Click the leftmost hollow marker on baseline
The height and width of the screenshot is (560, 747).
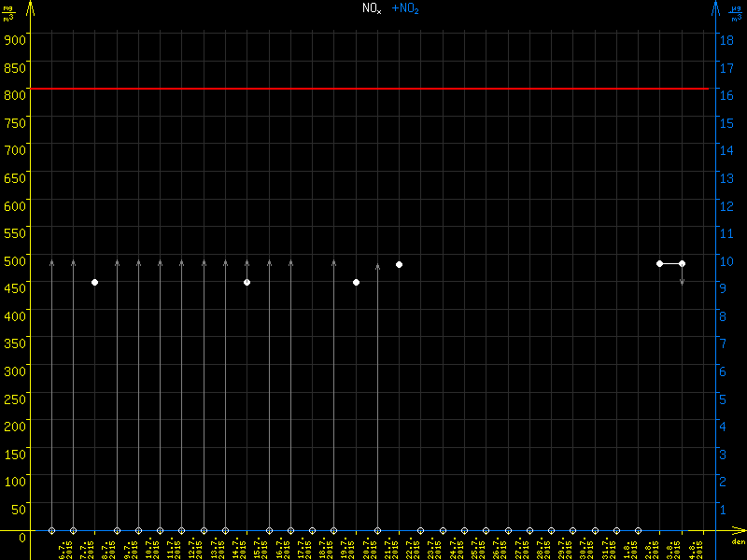(x=51, y=531)
